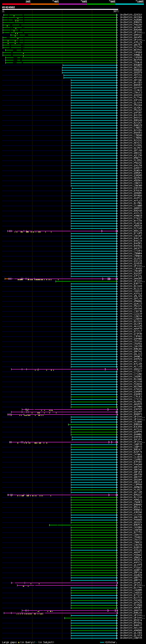This screenshot has height=644, width=146.
Task: Select the UniRef100_A9T0S1 label
Action: click(x=131, y=75)
